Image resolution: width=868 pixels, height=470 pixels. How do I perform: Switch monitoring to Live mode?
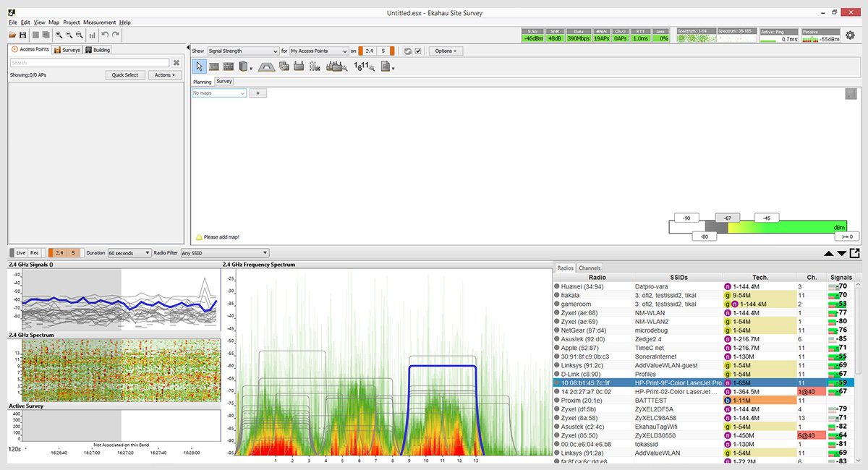(x=21, y=253)
